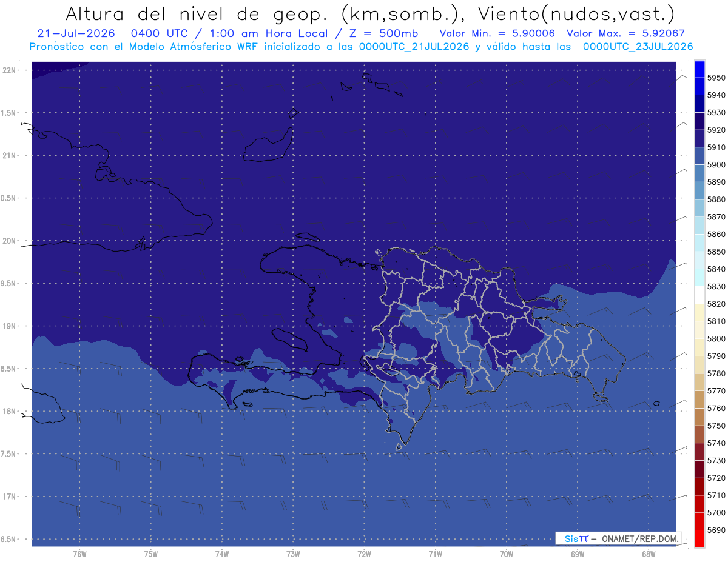The image size is (728, 562).
Task: Click the '73W' longitude label
Action: point(293,554)
